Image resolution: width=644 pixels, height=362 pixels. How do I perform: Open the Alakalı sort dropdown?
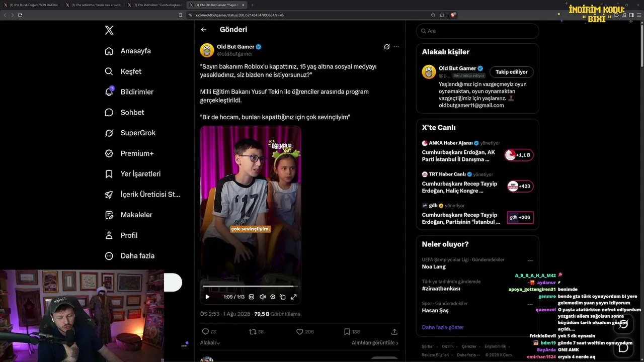coord(210,343)
